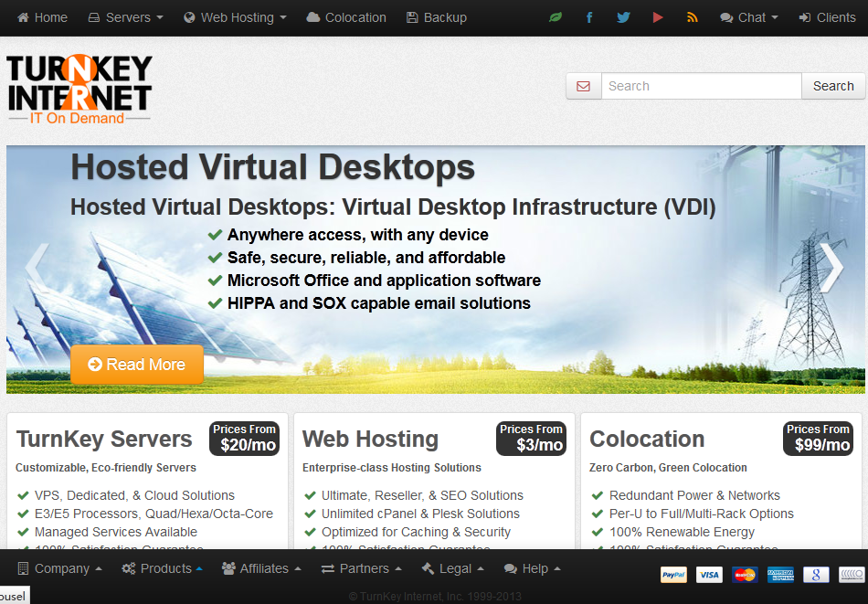Expand the Help footer menu
This screenshot has width=868, height=604.
[533, 568]
